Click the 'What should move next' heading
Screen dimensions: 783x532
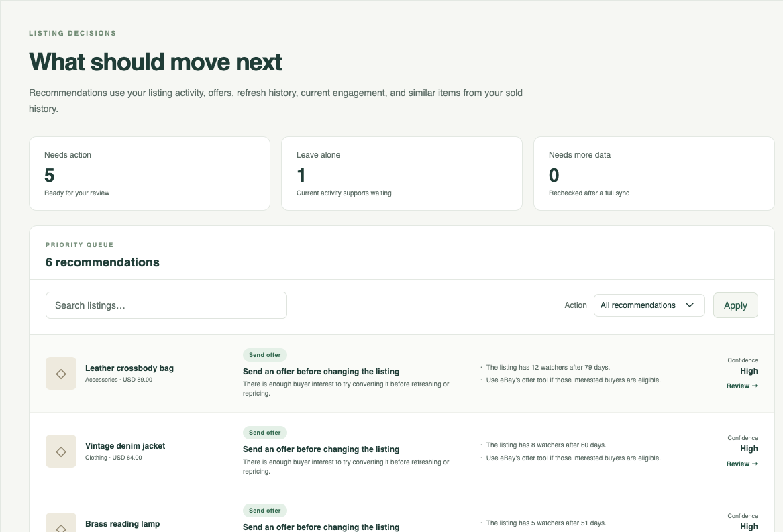coord(155,62)
